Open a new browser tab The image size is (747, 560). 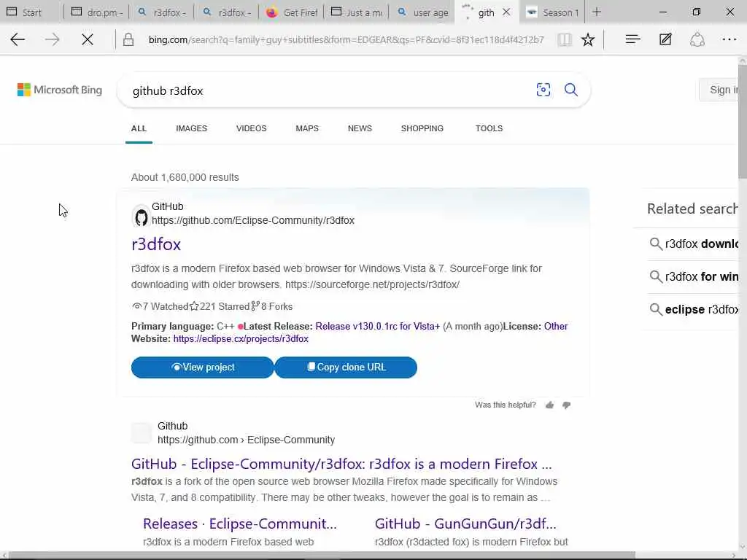597,12
